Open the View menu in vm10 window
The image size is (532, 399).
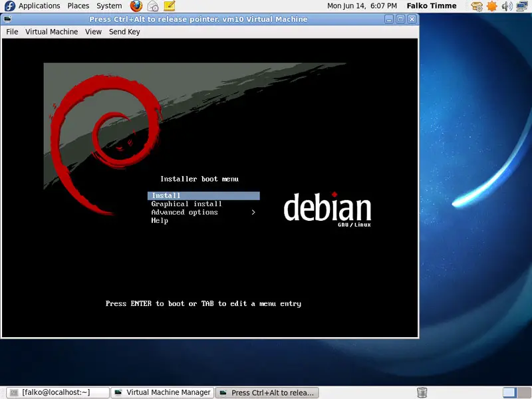93,32
